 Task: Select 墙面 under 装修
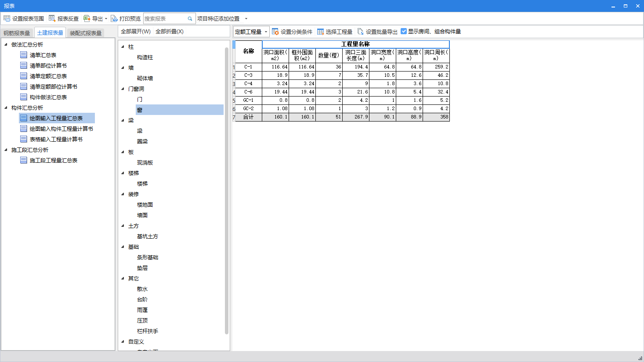[142, 215]
